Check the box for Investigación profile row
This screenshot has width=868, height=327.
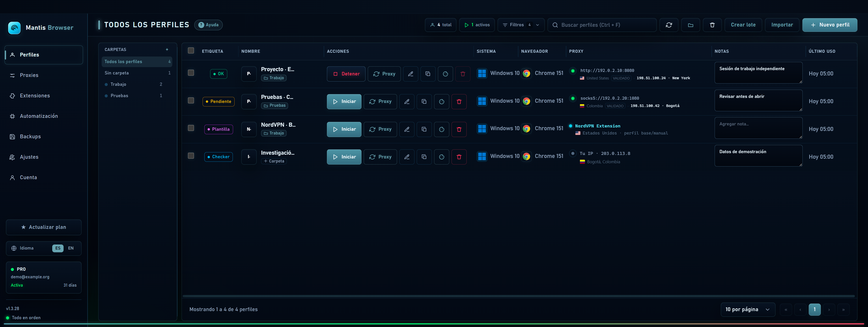pyautogui.click(x=191, y=156)
